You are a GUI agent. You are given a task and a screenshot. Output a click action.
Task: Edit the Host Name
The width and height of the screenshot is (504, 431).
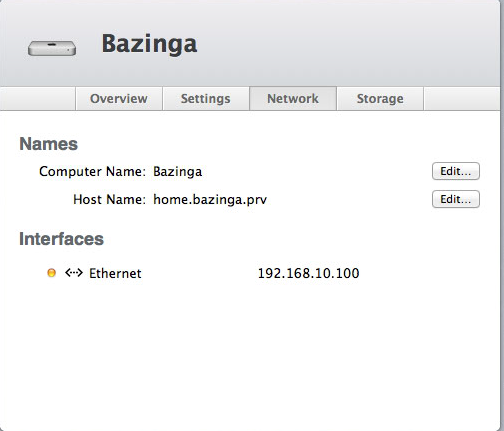point(456,199)
